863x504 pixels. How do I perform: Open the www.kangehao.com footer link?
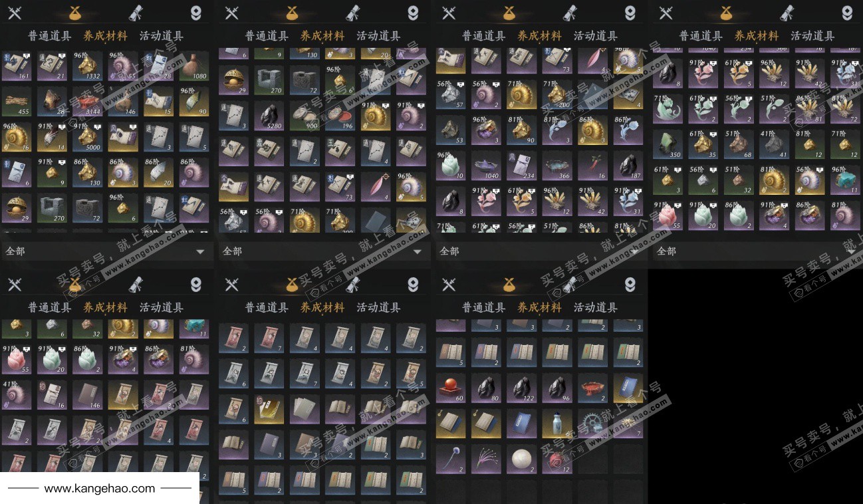tap(100, 489)
